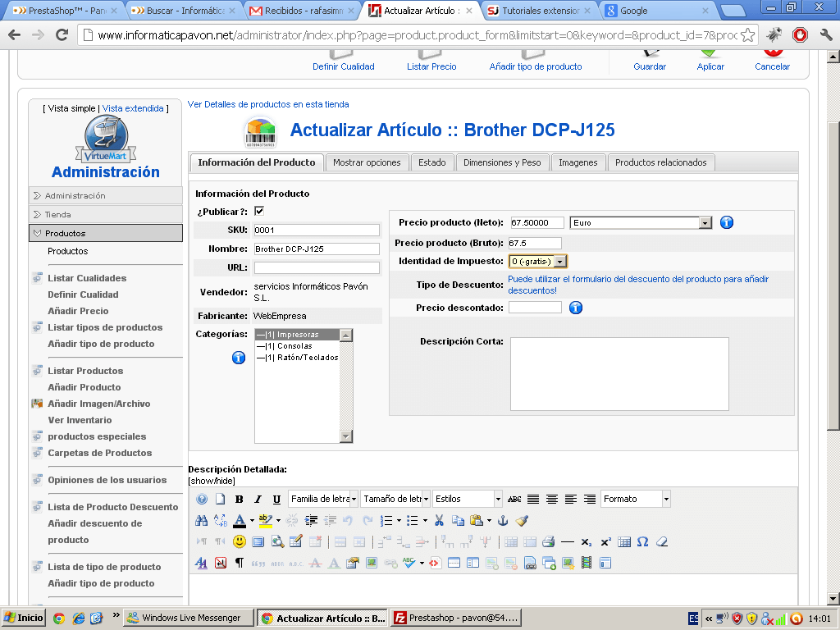Toggle underline formatting in the editor
Screen dimensions: 840x630
[276, 500]
